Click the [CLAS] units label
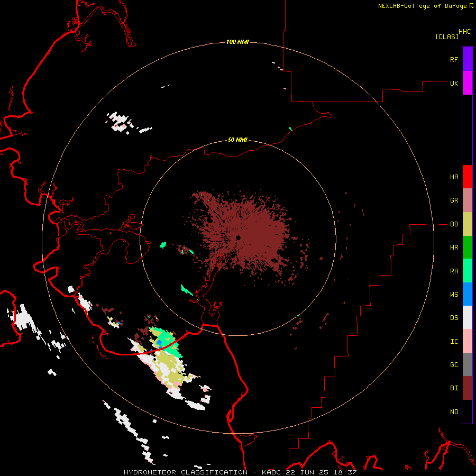Image resolution: width=476 pixels, height=476 pixels. [x=447, y=36]
